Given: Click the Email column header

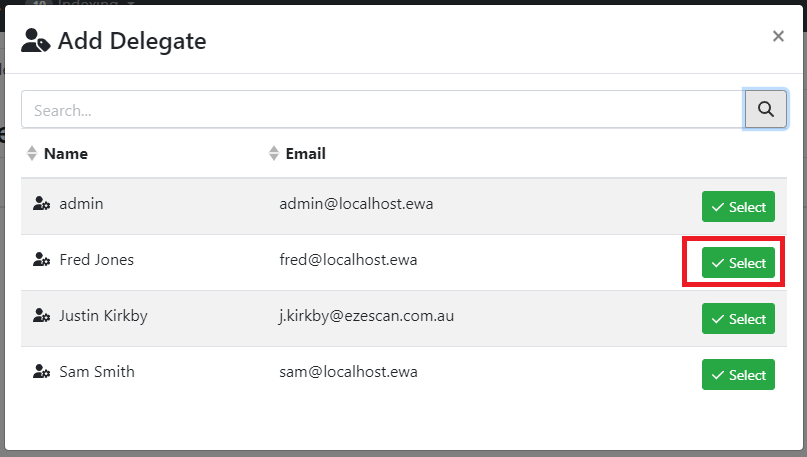Looking at the screenshot, I should coord(305,154).
